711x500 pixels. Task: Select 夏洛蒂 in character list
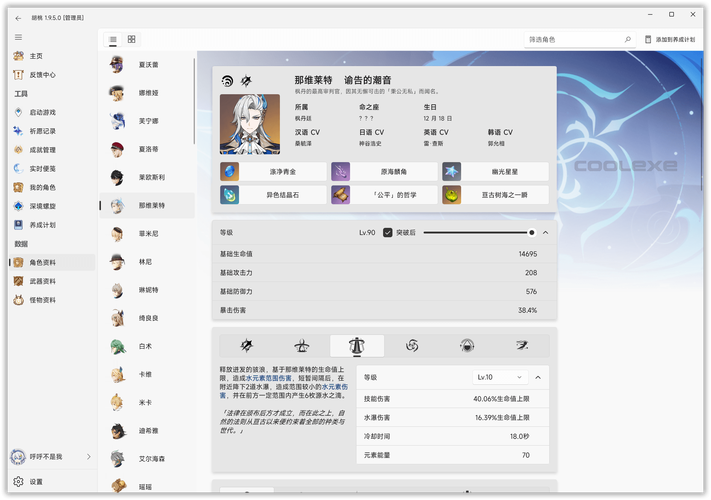pyautogui.click(x=147, y=149)
